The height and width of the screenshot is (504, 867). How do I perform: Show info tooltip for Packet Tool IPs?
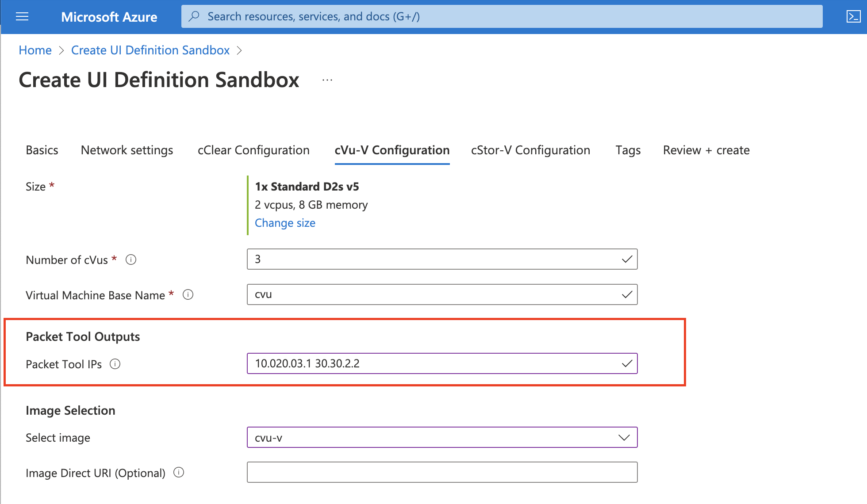click(115, 364)
